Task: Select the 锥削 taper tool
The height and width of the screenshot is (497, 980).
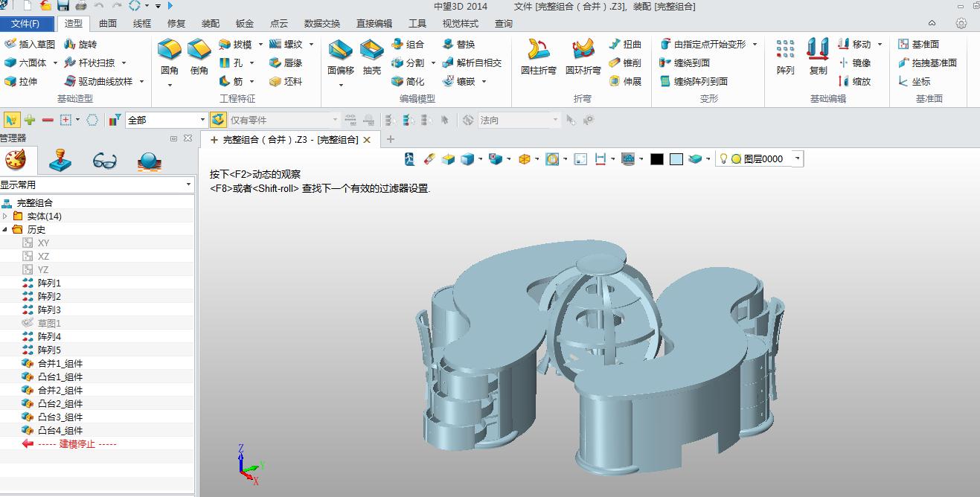Action: coord(625,63)
